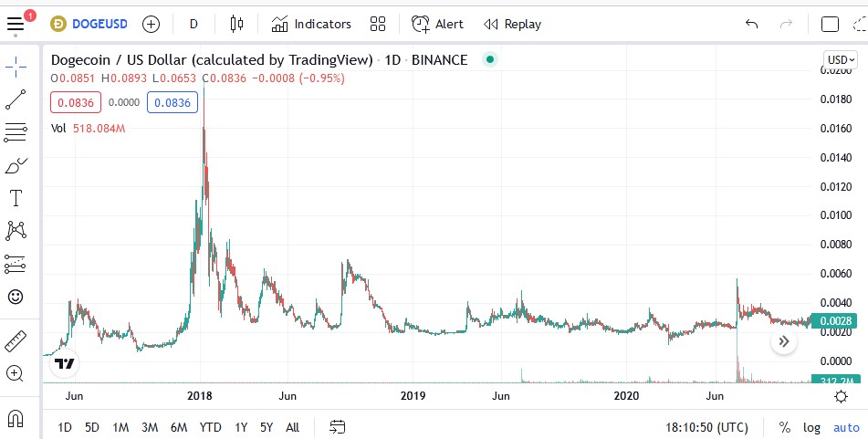Screen dimensions: 868x439
Task: Select the text annotation tool
Action: click(x=16, y=198)
